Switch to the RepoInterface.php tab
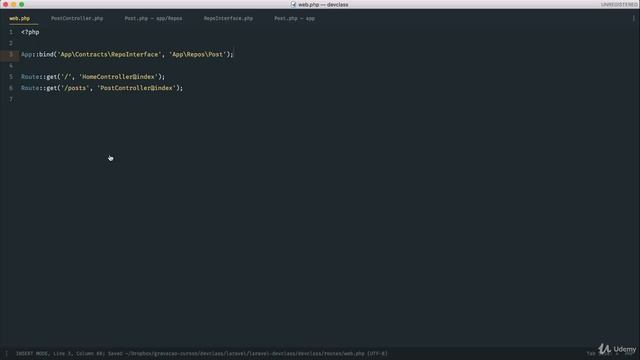Screen dimensions: 640x360 point(228,18)
